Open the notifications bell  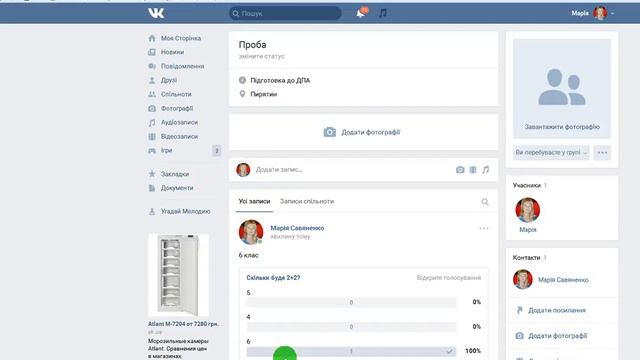tap(360, 13)
